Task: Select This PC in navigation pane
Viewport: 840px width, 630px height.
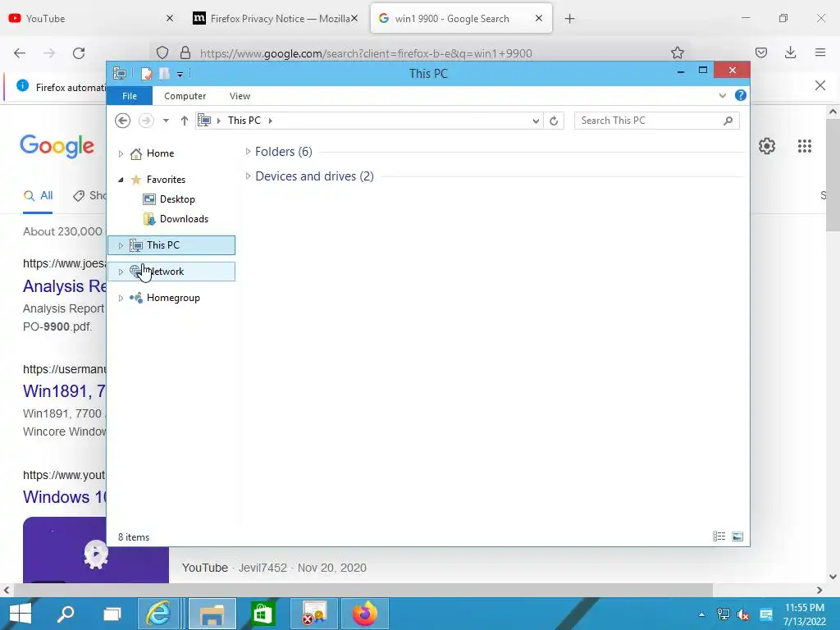Action: (171, 245)
